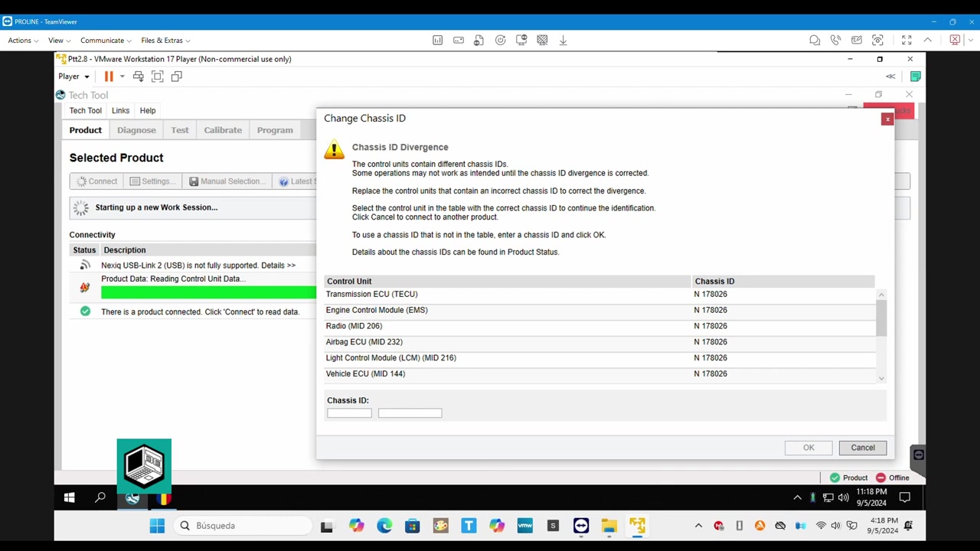
Task: Pause the virtual machine in VMware
Action: [109, 77]
